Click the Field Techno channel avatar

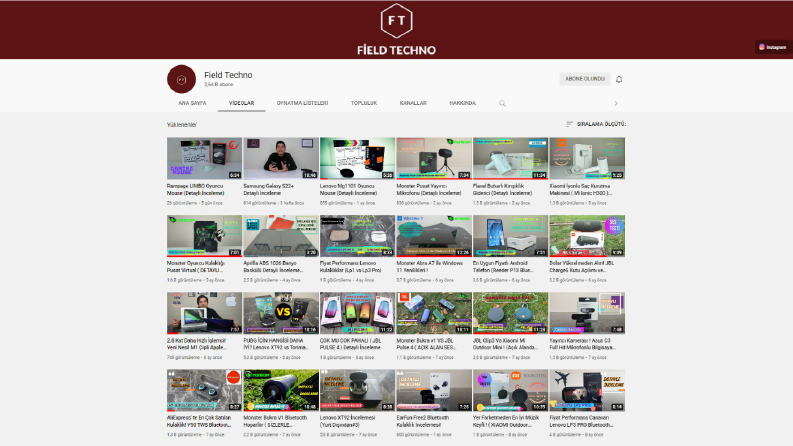point(181,79)
